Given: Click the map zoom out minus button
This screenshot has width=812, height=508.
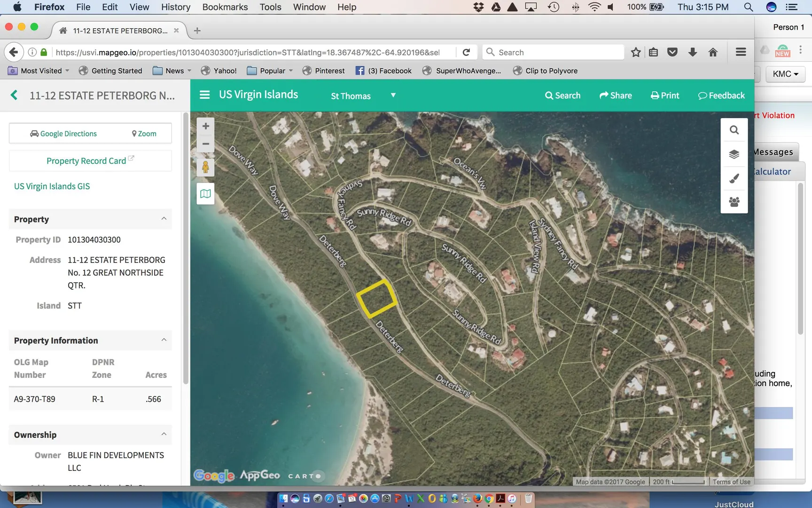Looking at the screenshot, I should pyautogui.click(x=205, y=144).
